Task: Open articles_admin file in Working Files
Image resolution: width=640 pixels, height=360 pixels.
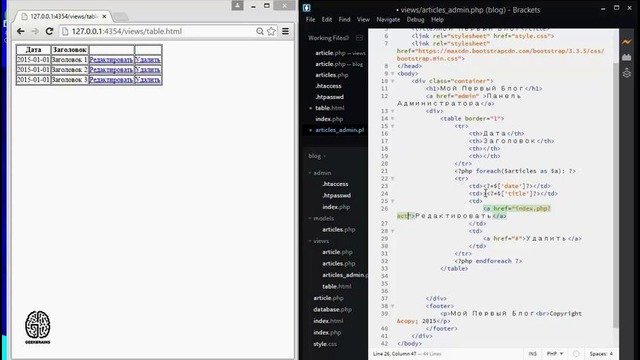Action: pyautogui.click(x=339, y=130)
